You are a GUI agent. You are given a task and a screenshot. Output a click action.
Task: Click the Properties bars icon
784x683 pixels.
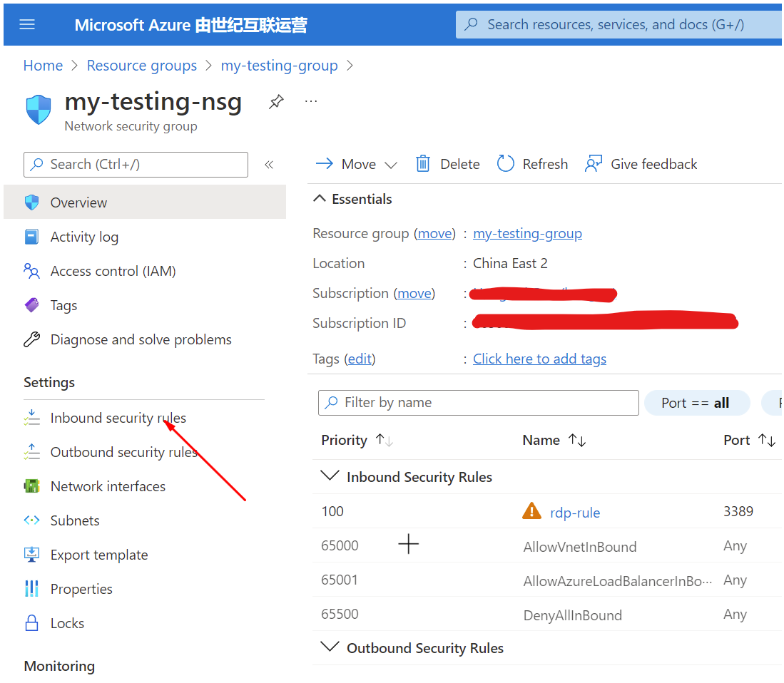32,589
